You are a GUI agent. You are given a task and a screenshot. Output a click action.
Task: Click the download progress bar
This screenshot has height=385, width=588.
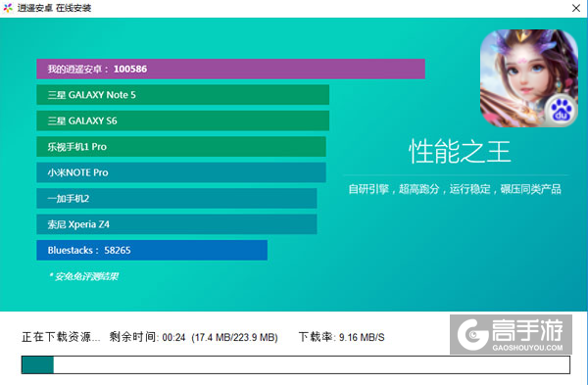[296, 364]
